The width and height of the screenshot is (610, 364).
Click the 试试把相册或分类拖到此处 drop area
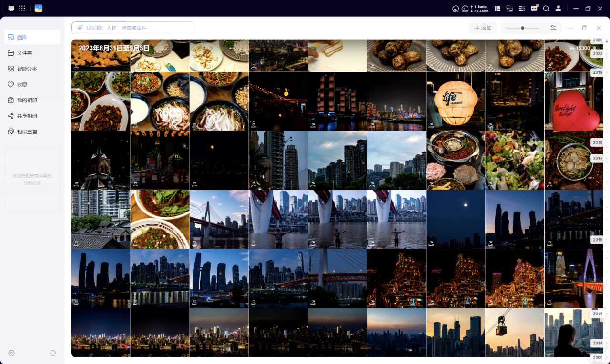tap(32, 179)
